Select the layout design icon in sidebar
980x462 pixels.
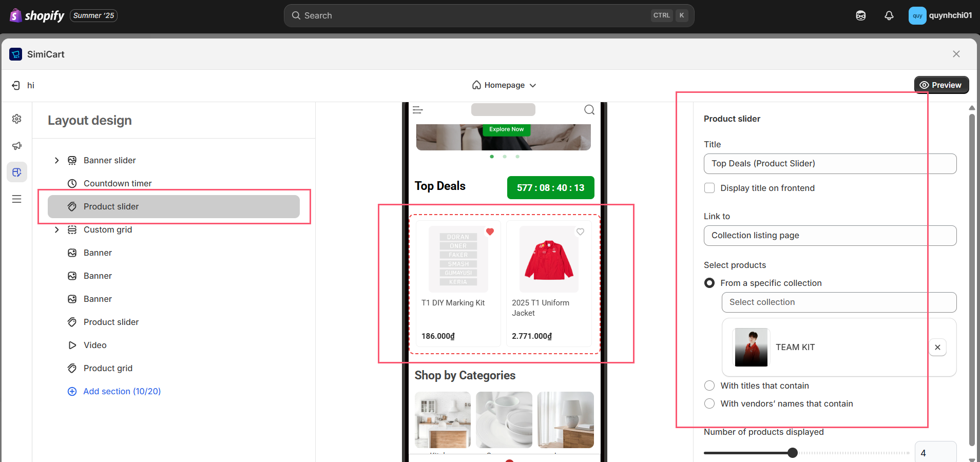click(x=17, y=172)
